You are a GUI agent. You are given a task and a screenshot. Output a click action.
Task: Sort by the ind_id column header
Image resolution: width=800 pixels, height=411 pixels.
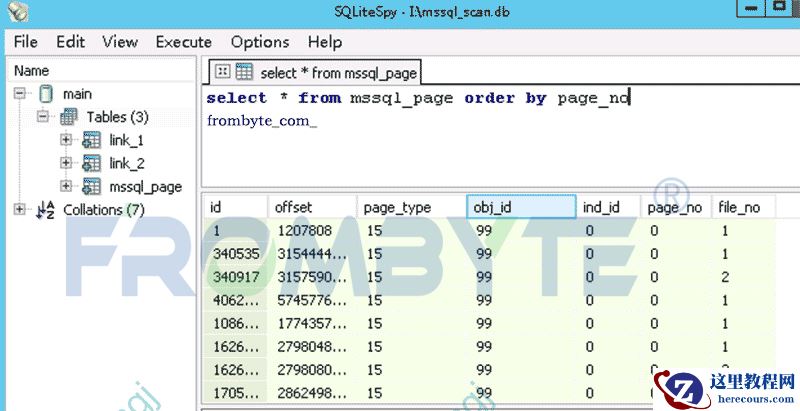click(609, 207)
